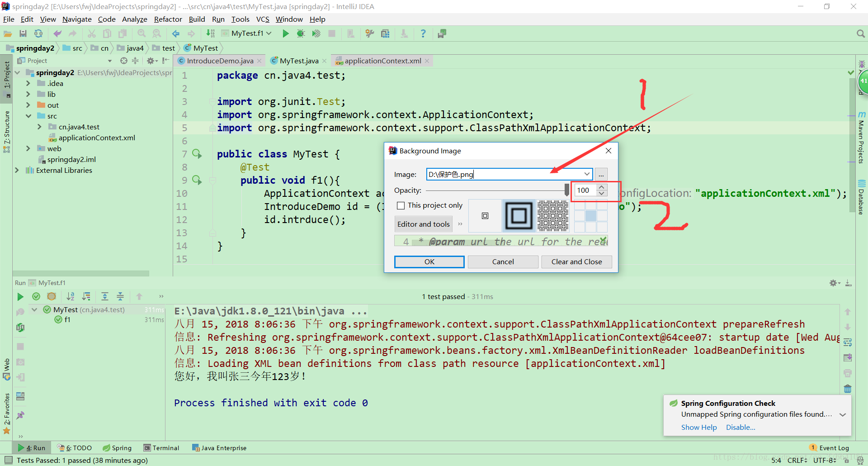Click Rerun green arrow in Run panel

20,297
